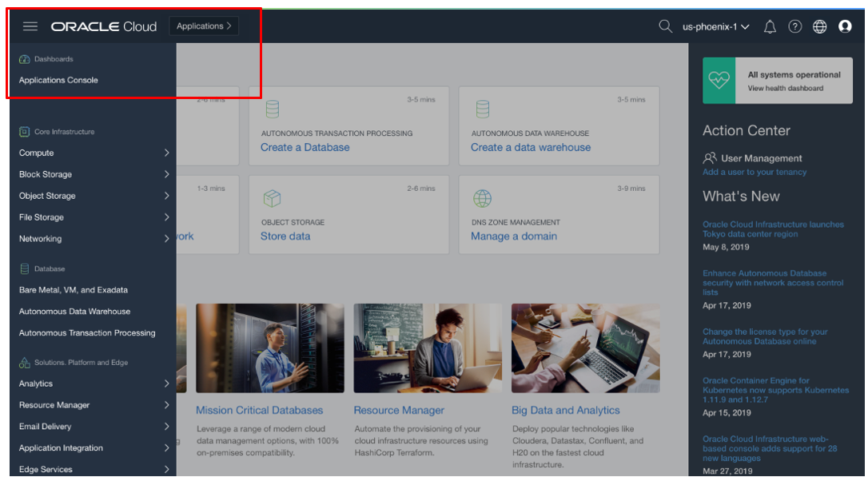
Task: Click the Resource Manager laptop photo
Action: 428,348
